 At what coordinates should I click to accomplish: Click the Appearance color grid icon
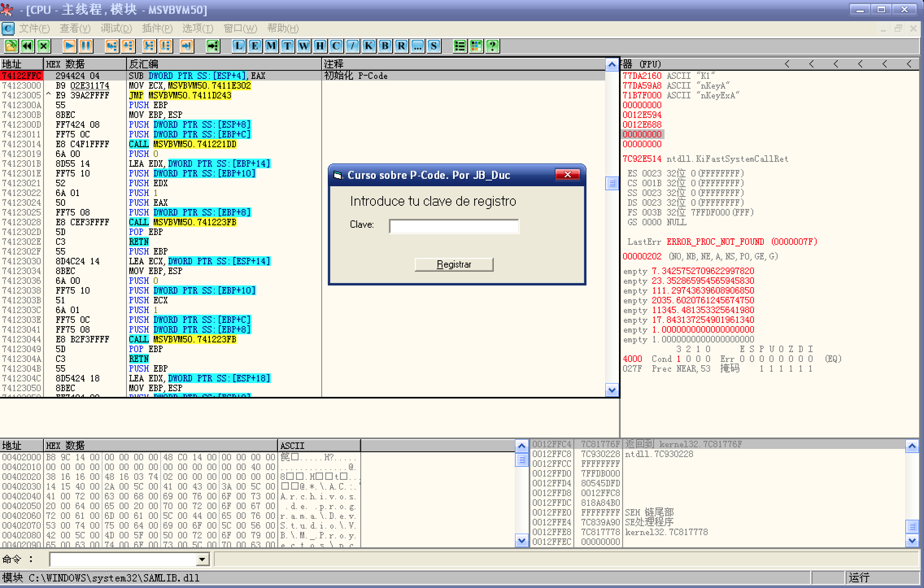click(x=476, y=46)
